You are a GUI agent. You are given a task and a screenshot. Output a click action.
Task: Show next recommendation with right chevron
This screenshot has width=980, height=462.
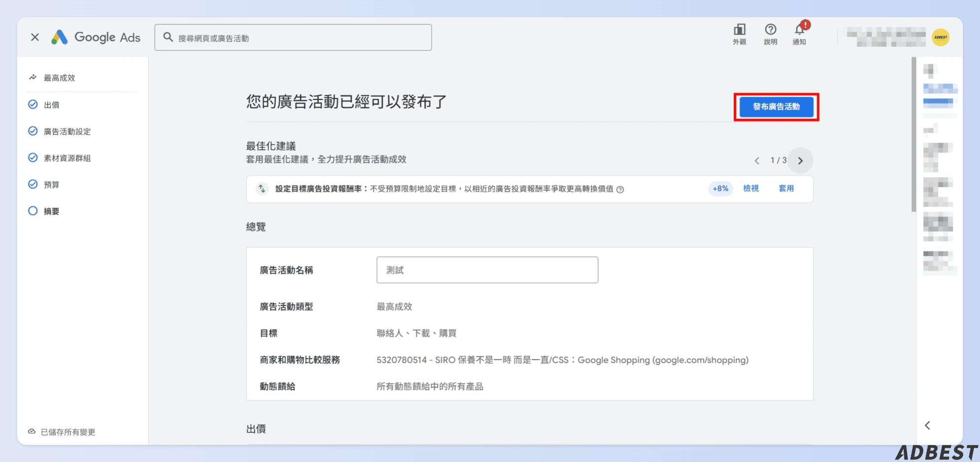[x=800, y=161]
